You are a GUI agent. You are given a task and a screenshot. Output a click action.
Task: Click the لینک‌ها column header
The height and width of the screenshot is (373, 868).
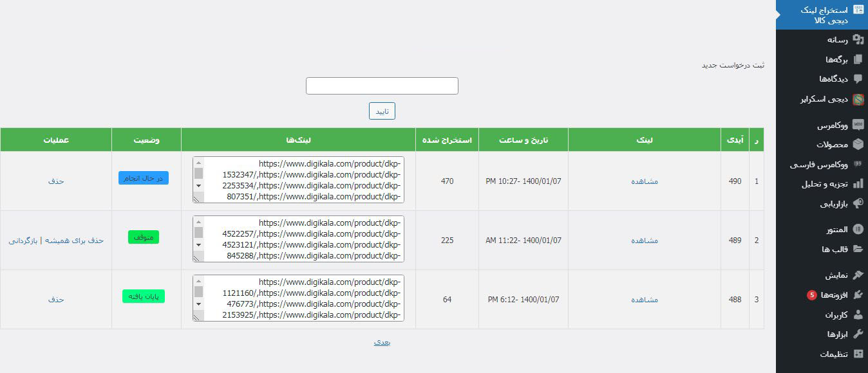click(298, 140)
